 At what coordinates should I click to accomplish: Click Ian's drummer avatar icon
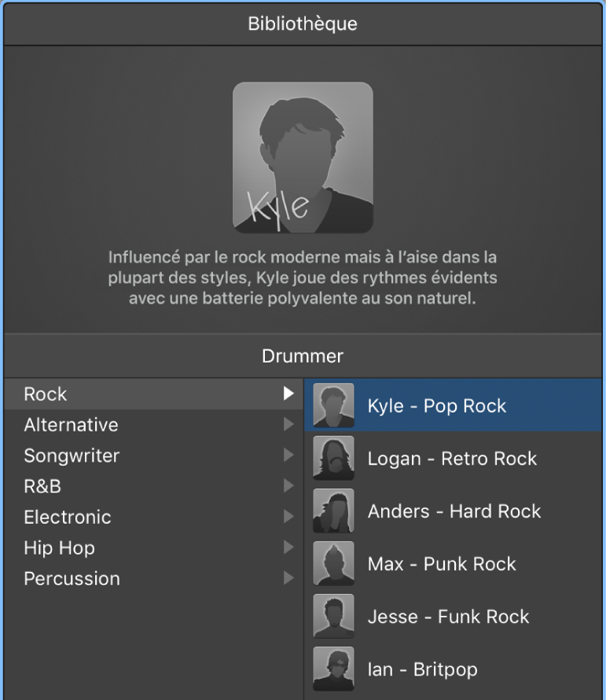333,669
